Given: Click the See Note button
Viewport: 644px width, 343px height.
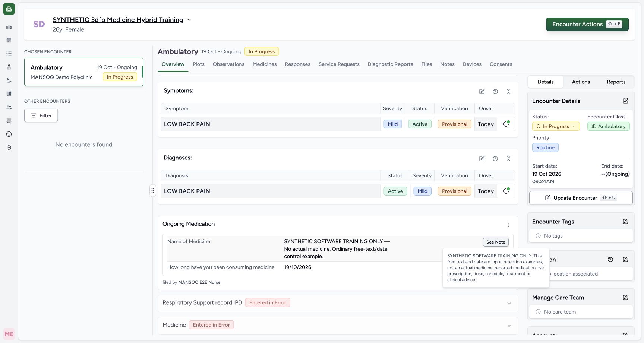Looking at the screenshot, I should tap(496, 242).
